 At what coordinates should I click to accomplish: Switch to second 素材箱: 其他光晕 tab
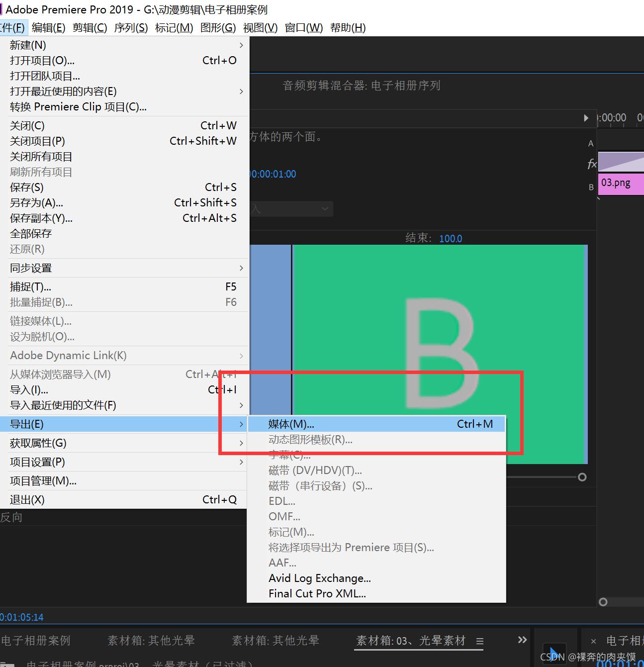click(276, 641)
